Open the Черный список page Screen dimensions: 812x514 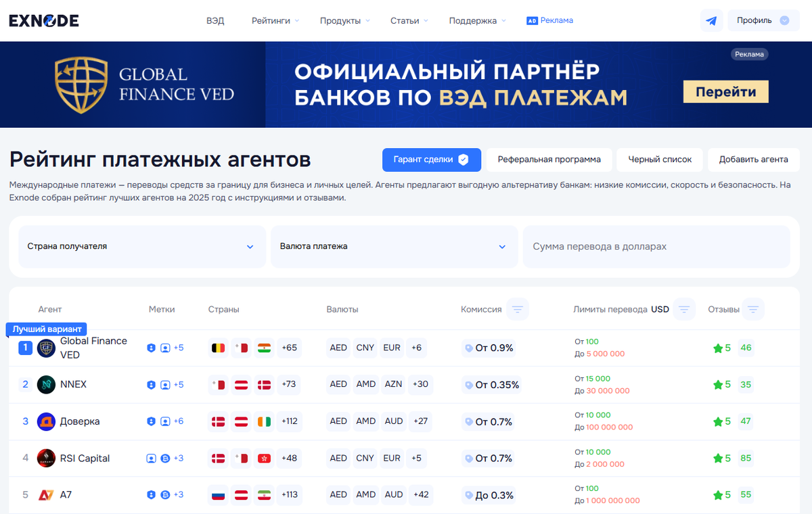click(660, 160)
